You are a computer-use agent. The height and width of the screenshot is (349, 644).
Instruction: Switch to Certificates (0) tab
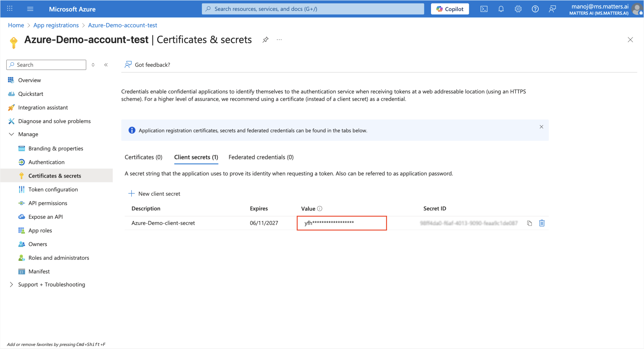[x=144, y=157]
